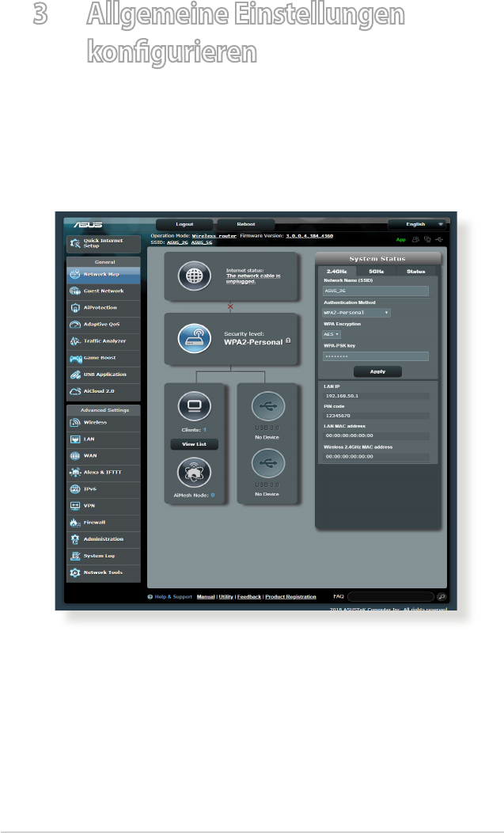Open Wireless advanced settings
The width and height of the screenshot is (504, 833).
pos(104,423)
